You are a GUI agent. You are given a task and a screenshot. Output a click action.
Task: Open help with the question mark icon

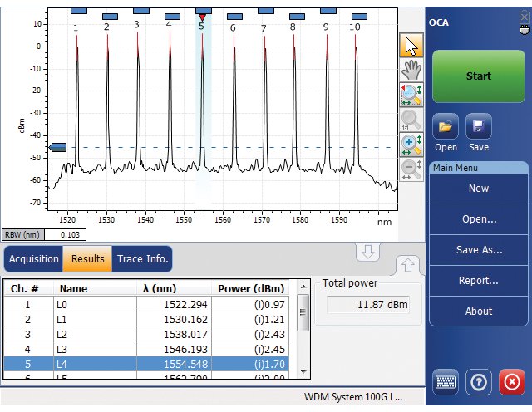[x=479, y=382]
